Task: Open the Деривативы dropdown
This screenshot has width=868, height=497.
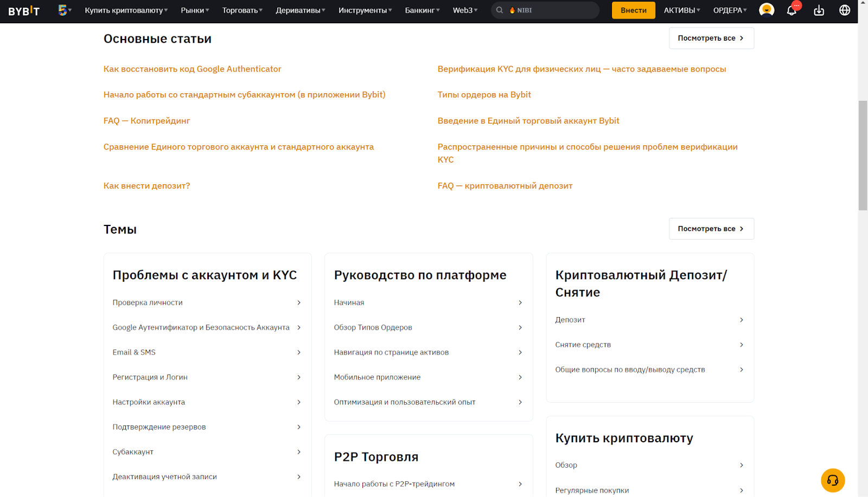Action: tap(301, 10)
